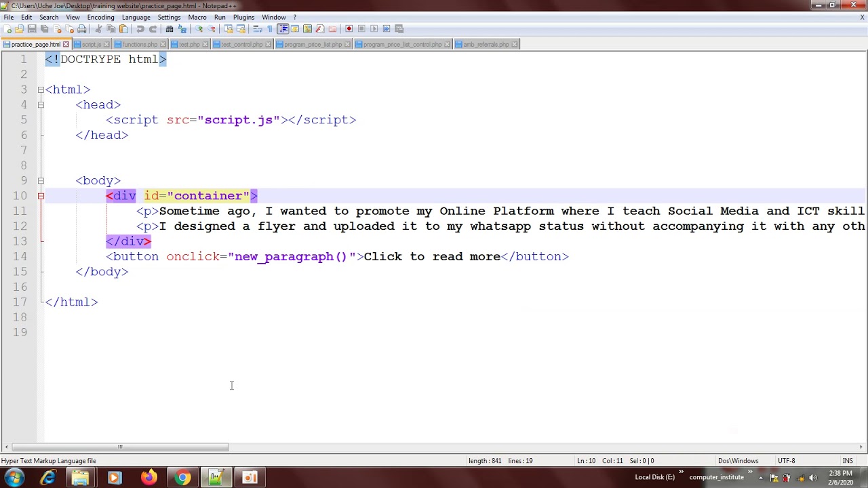Paste clipboard contents via toolbar icon
Viewport: 868px width, 488px height.
click(123, 28)
